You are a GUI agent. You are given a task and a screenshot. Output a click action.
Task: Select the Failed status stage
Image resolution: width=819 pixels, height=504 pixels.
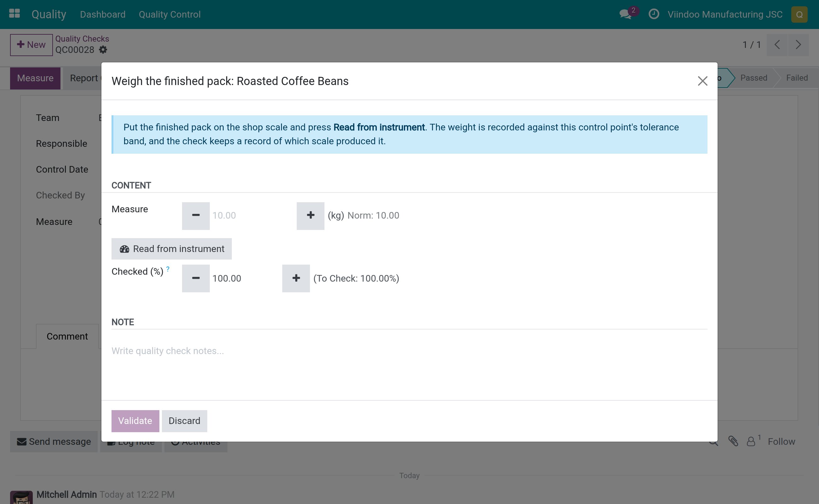(x=797, y=78)
